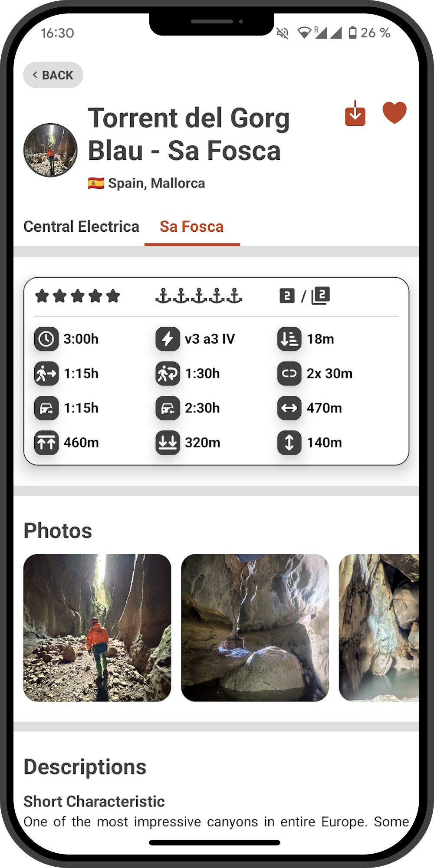
Task: Tap the canyon length icon beside 470m
Action: 289,408
